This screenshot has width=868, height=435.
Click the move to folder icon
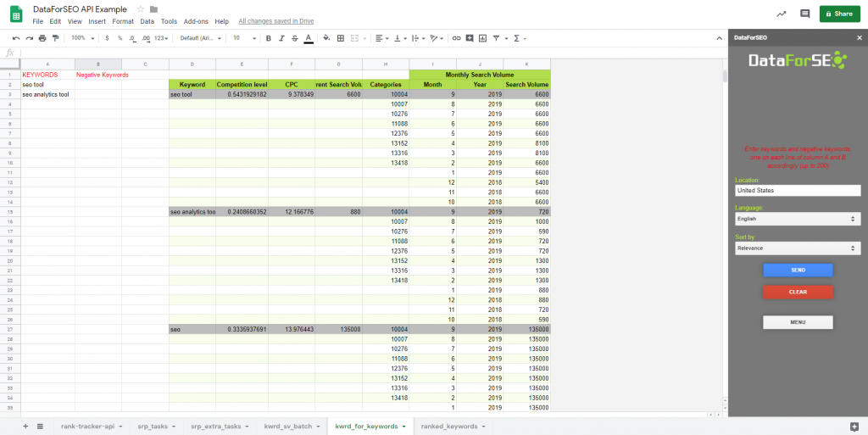(154, 9)
